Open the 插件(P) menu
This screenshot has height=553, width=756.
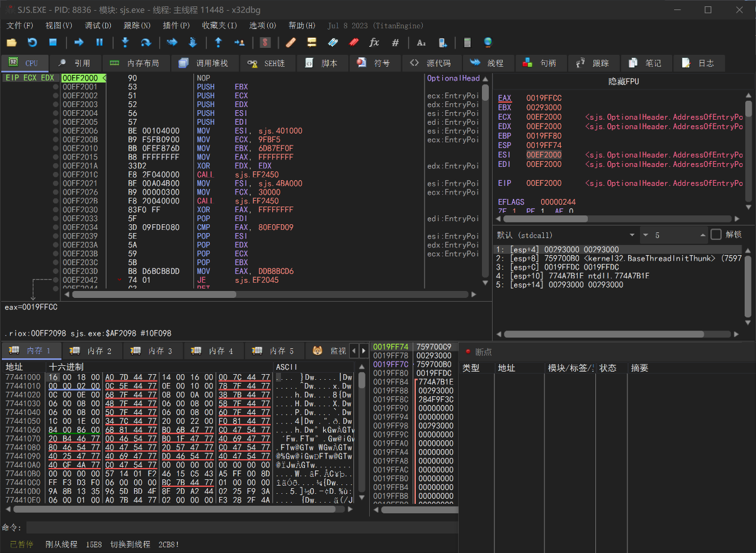click(176, 26)
